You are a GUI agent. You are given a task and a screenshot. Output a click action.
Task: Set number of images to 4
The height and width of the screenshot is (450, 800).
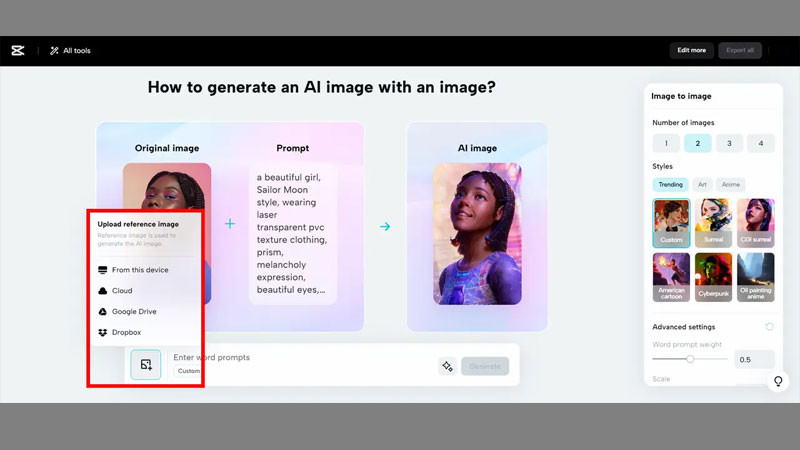coord(761,143)
